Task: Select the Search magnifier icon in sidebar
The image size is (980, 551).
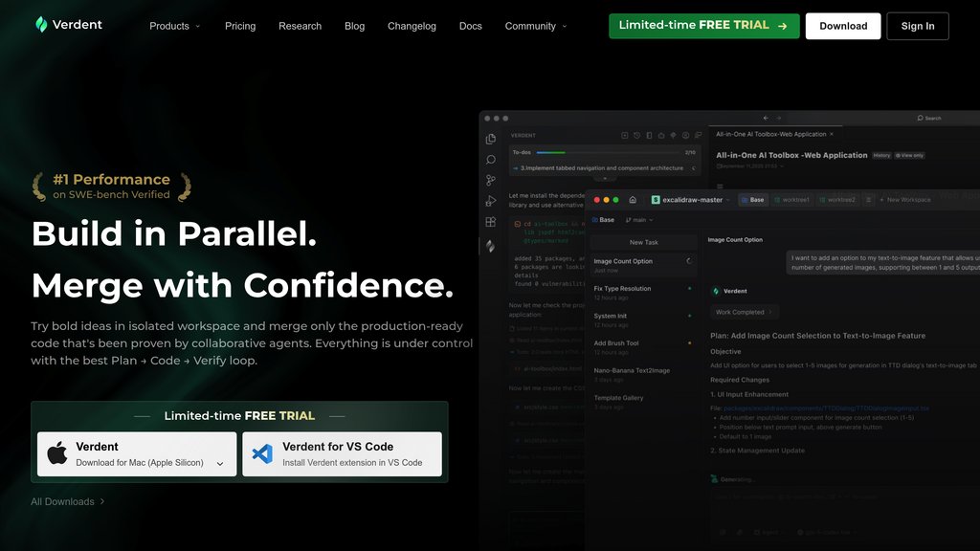Action: pos(491,160)
